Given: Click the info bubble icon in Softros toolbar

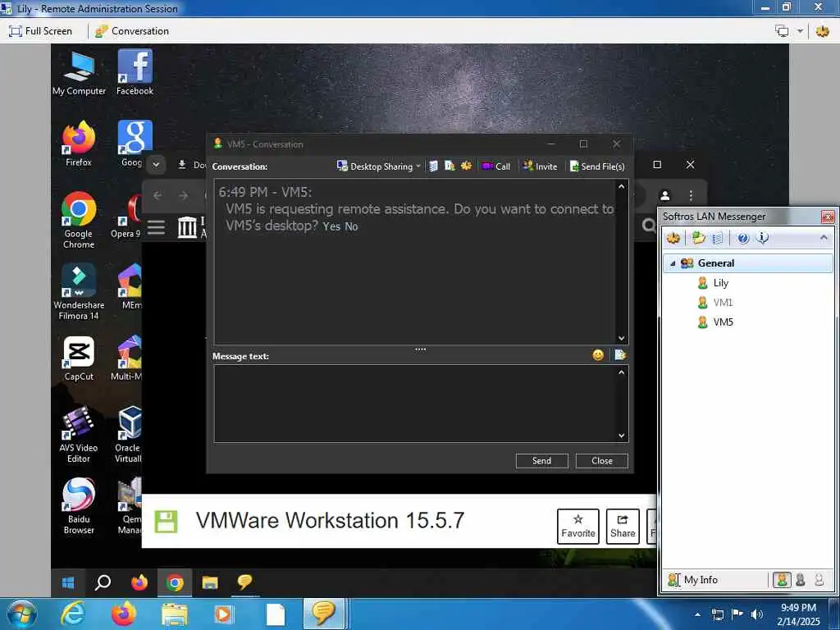Looking at the screenshot, I should (762, 238).
